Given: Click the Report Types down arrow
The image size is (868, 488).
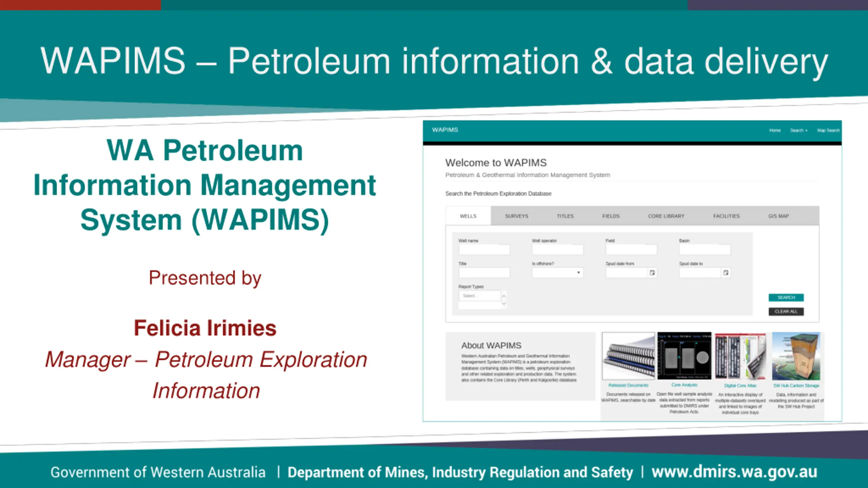Looking at the screenshot, I should click(x=504, y=304).
